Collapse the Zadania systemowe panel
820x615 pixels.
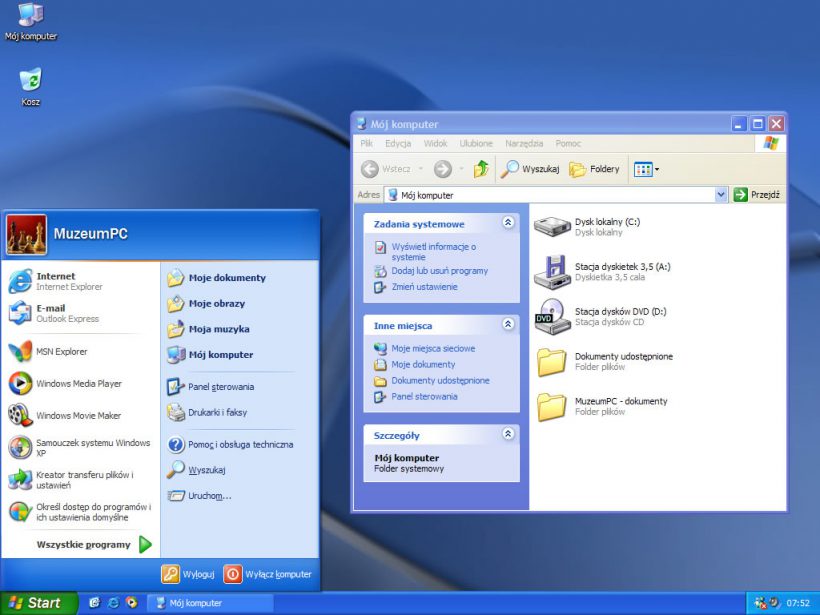(508, 224)
